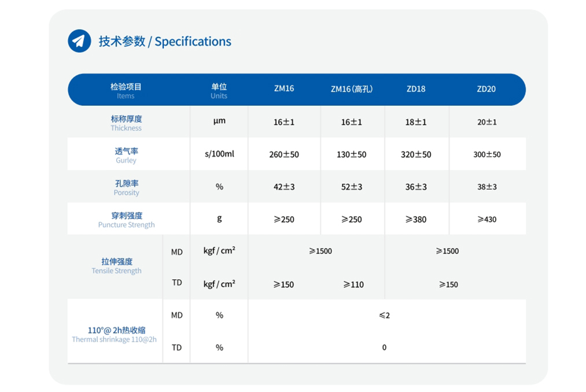The height and width of the screenshot is (392, 586).
Task: Choose the ZD18 column header
Action: point(416,89)
